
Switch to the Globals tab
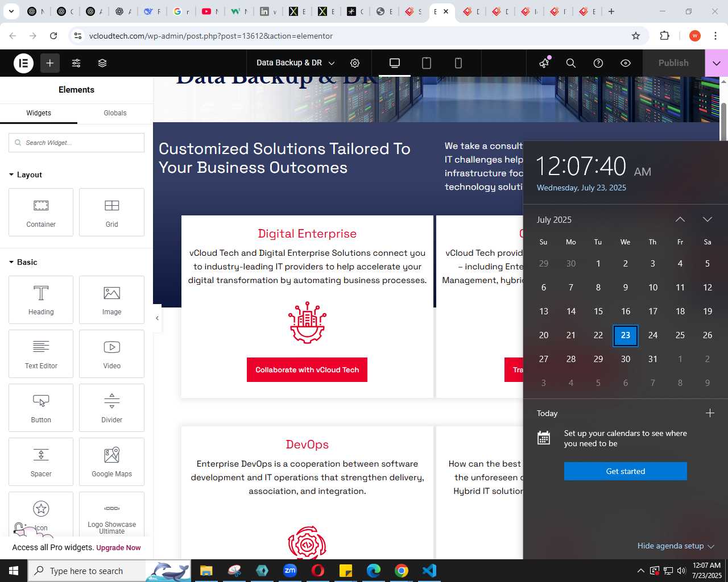[115, 113]
